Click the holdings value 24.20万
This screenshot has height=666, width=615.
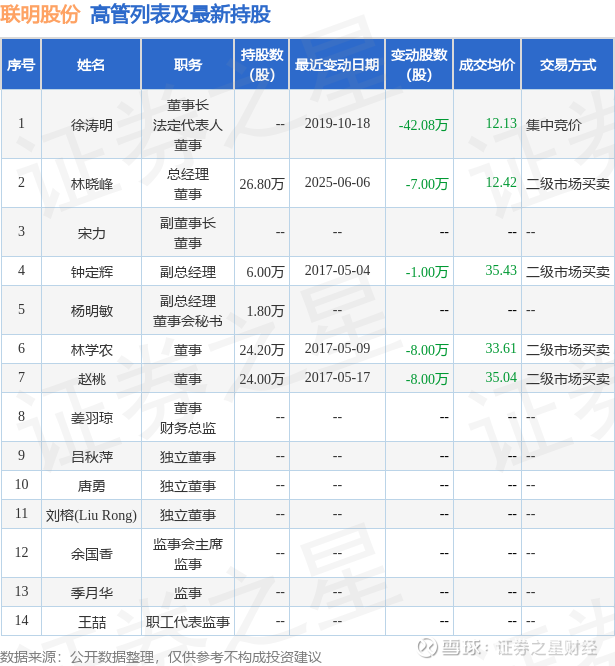coord(262,350)
